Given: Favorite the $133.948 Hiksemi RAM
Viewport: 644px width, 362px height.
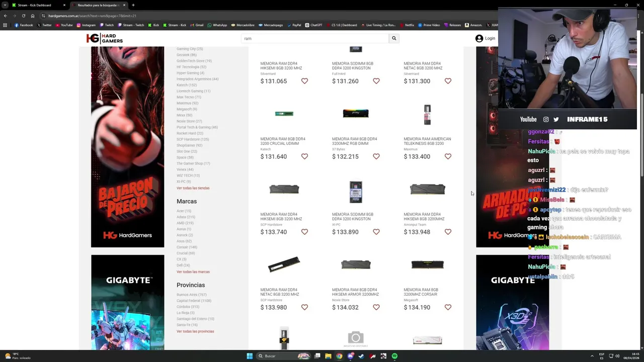Looking at the screenshot, I should (448, 232).
